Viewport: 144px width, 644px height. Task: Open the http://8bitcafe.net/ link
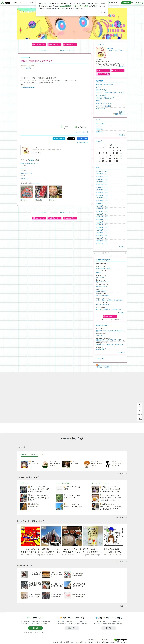coord(28,87)
